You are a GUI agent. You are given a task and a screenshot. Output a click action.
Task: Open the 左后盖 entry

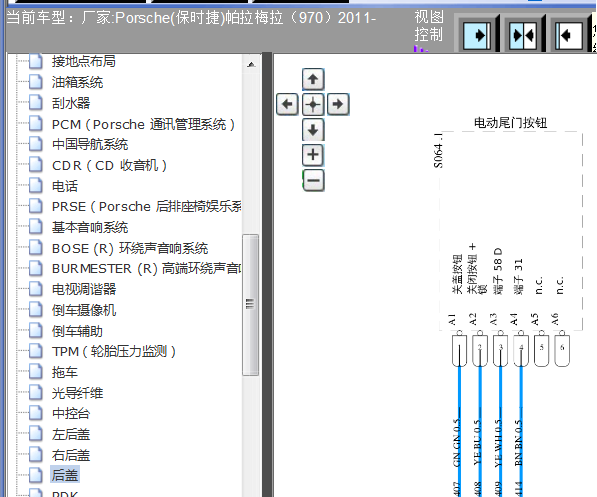point(71,434)
